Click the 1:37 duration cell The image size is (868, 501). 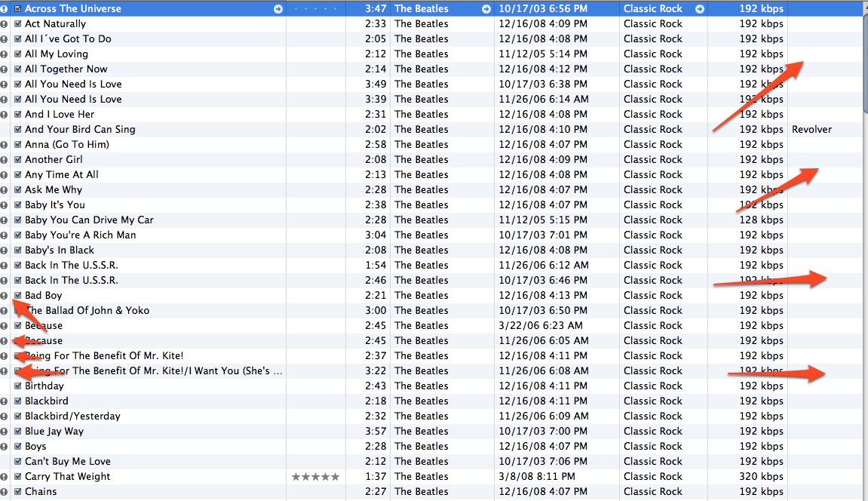(x=376, y=477)
